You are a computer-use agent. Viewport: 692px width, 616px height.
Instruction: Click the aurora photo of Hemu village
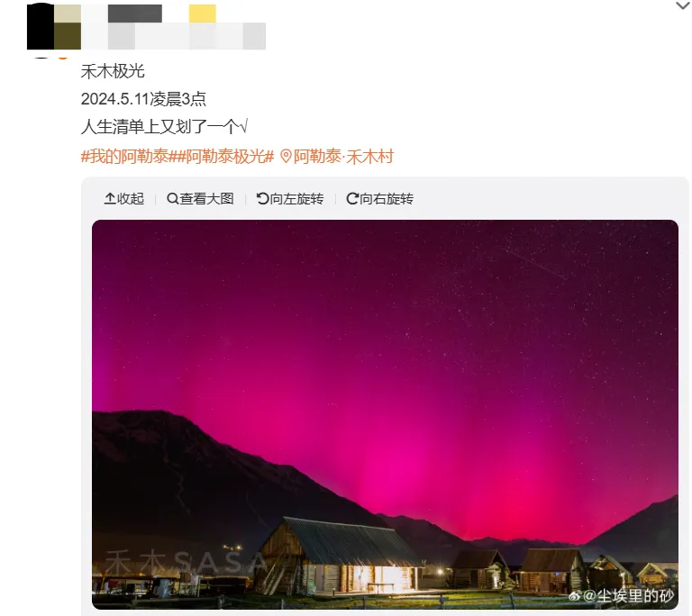coord(385,414)
